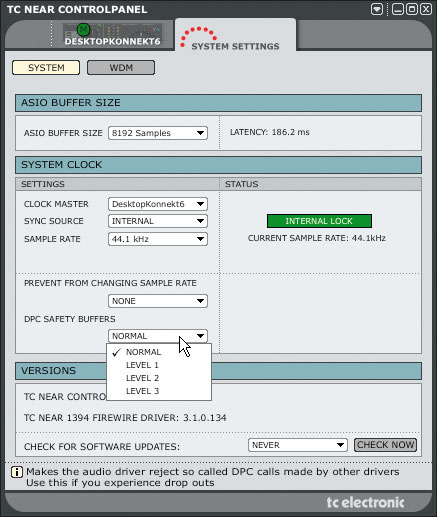Expand the Sync Source dropdown

click(158, 221)
